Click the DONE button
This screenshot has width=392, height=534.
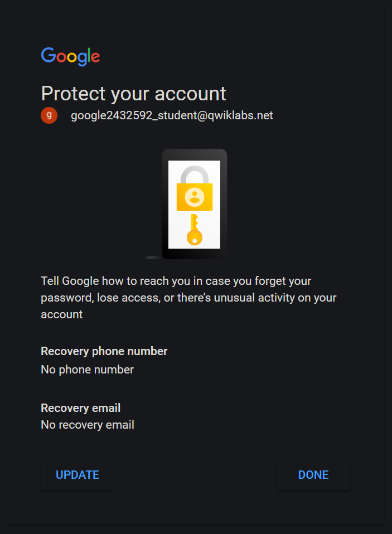pos(313,475)
